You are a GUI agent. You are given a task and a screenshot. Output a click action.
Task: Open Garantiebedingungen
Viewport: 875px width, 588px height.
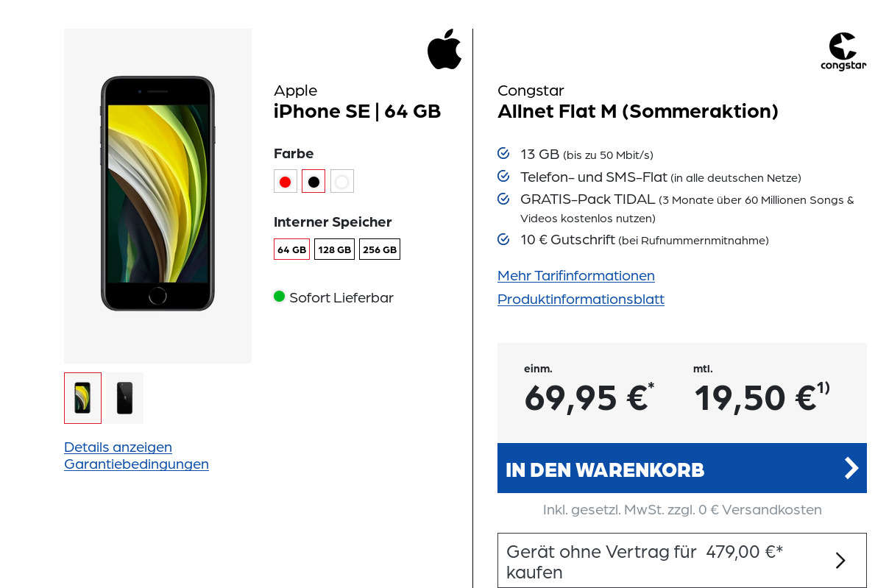click(x=136, y=464)
